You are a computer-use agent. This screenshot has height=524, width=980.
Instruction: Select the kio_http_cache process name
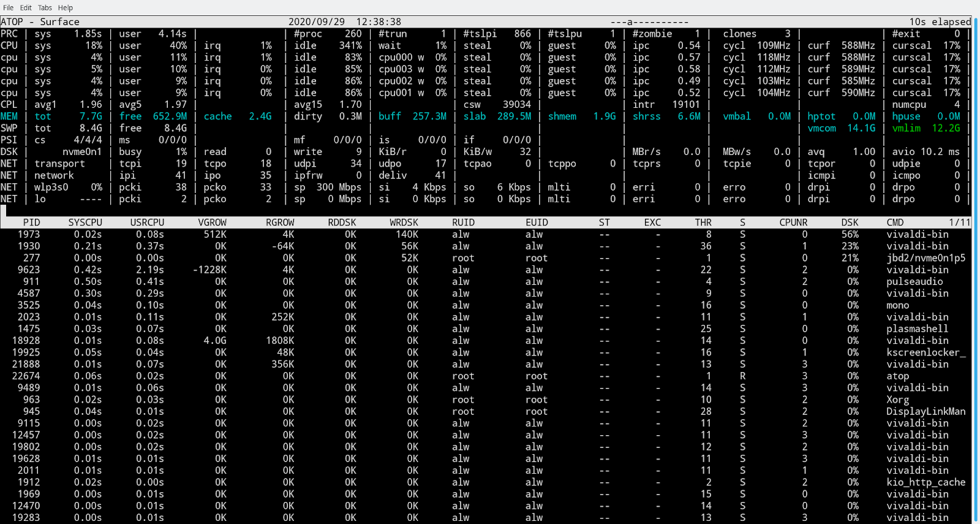tap(925, 482)
